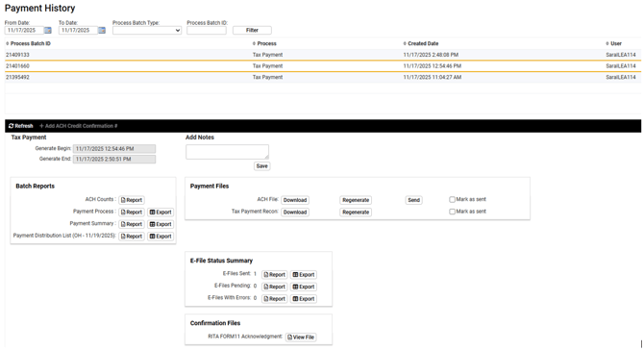
Task: Click into the To Date field
Action: (x=78, y=31)
